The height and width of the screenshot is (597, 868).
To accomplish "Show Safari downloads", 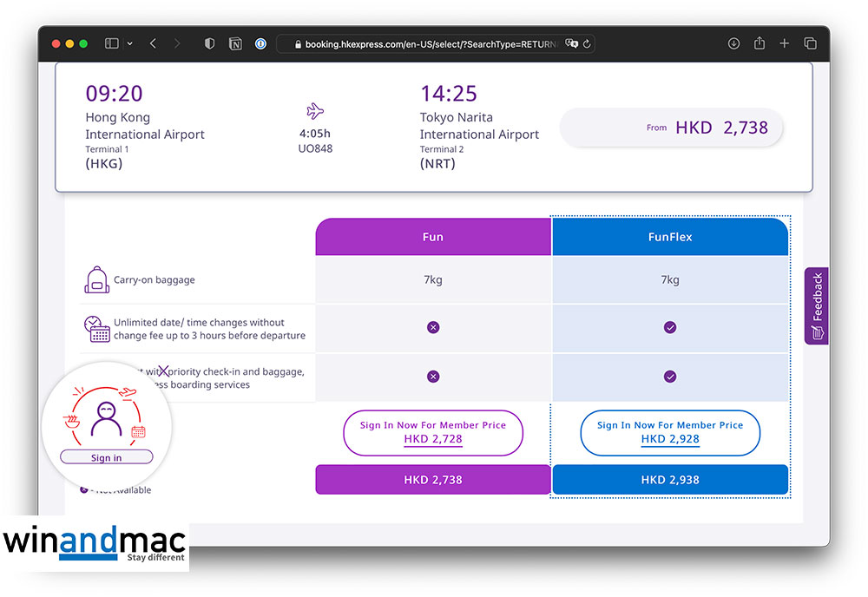I will click(733, 43).
